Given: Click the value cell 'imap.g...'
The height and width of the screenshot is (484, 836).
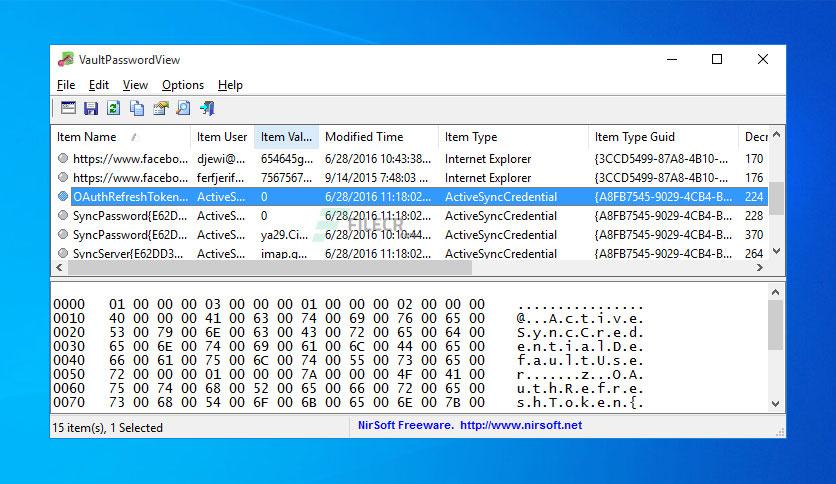Looking at the screenshot, I should (284, 254).
